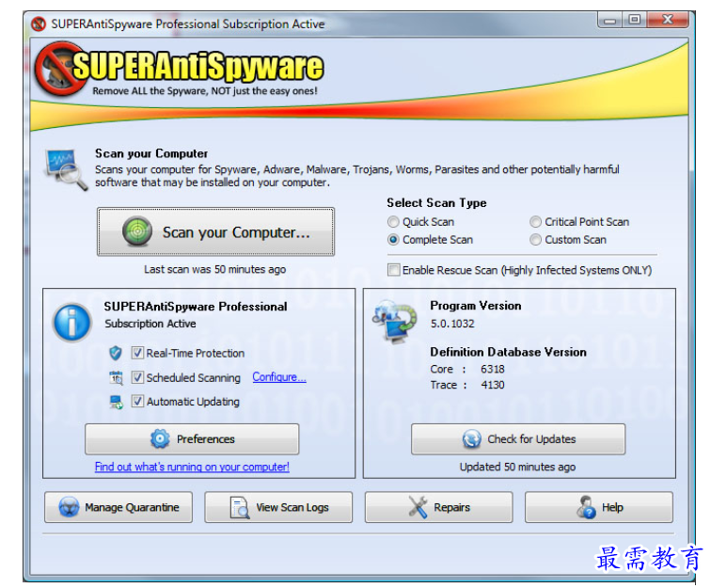Check for Updates now
The width and height of the screenshot is (711, 588).
point(518,438)
